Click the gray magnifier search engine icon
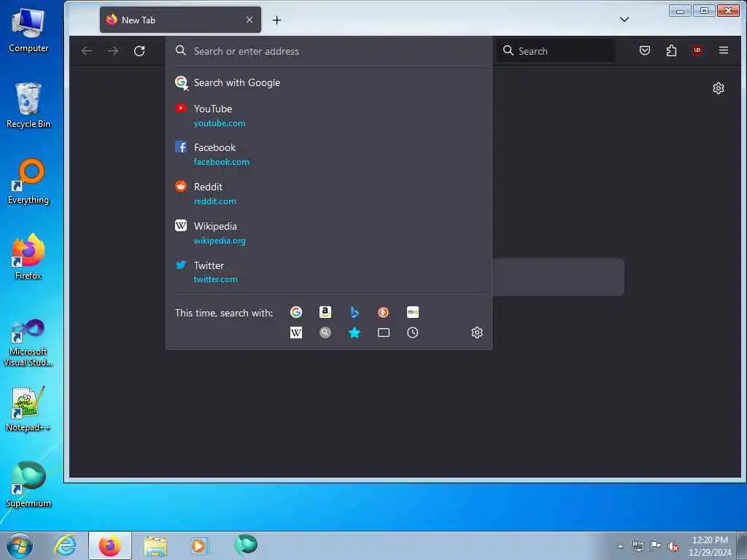 click(x=325, y=332)
